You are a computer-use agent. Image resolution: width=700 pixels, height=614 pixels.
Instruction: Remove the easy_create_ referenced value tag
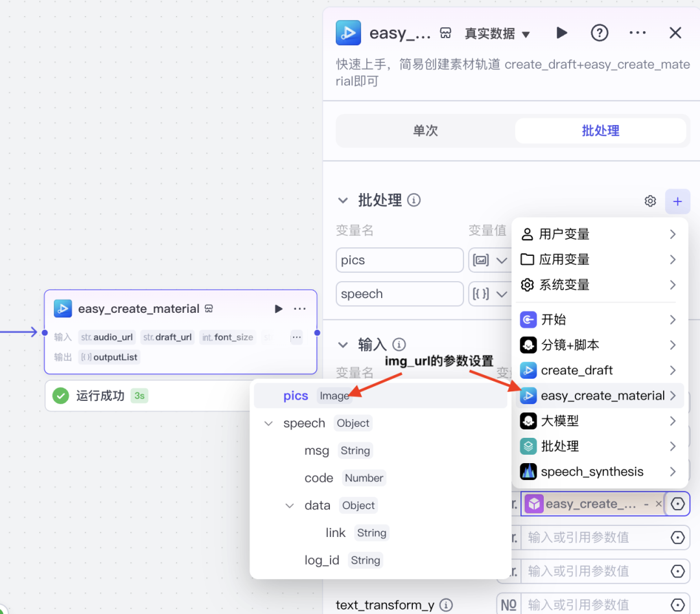pyautogui.click(x=659, y=504)
